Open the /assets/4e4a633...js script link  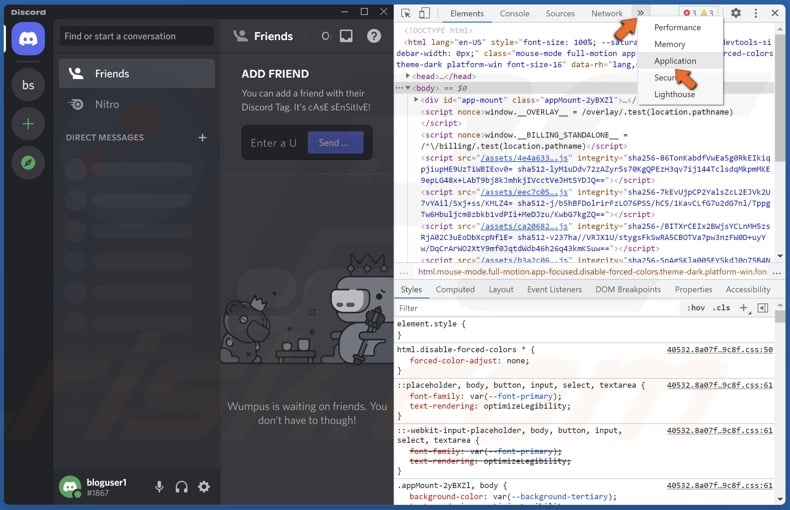click(524, 158)
